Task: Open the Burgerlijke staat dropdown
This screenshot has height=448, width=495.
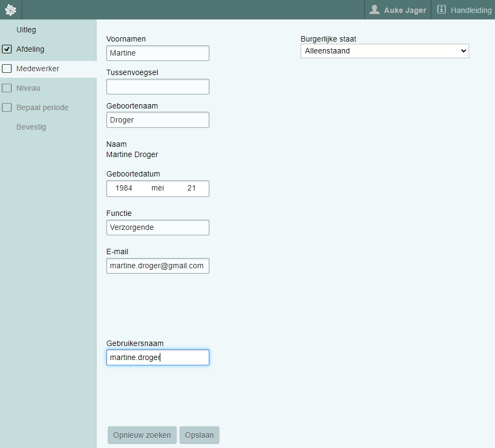Action: pyautogui.click(x=384, y=51)
